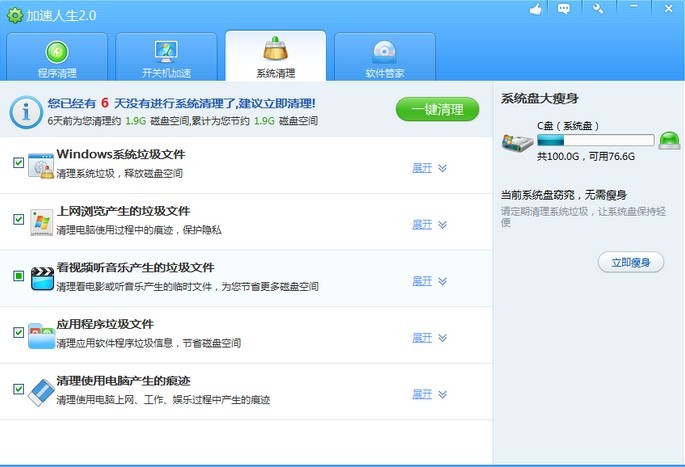Viewport: 685px width, 467px height.
Task: Expand chevron for 应用程序垃圾文件
Action: tap(443, 338)
